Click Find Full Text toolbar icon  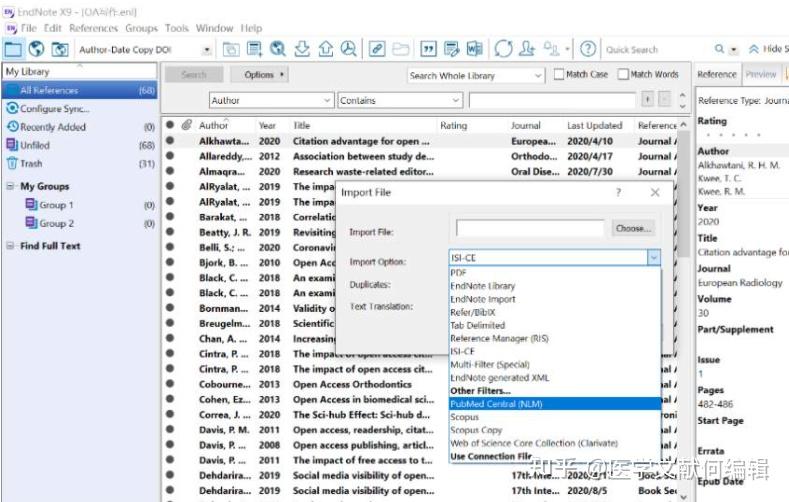point(348,49)
